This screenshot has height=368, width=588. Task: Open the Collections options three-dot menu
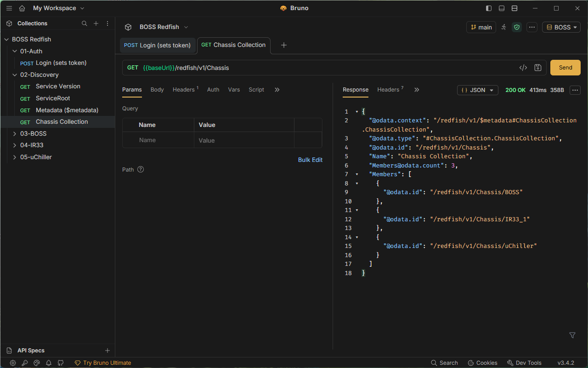(107, 23)
